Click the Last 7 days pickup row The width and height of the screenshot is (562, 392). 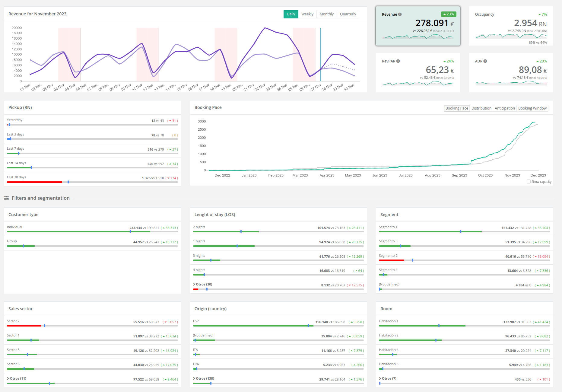(x=92, y=150)
